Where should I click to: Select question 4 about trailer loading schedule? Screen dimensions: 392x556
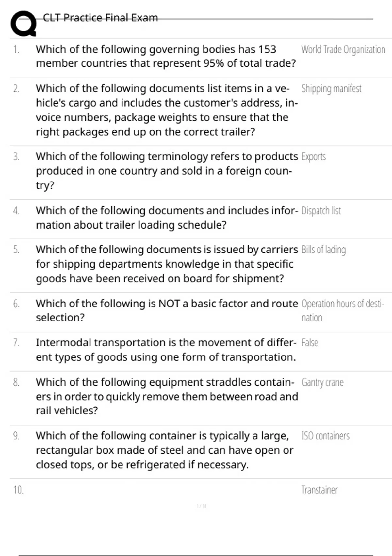click(167, 217)
